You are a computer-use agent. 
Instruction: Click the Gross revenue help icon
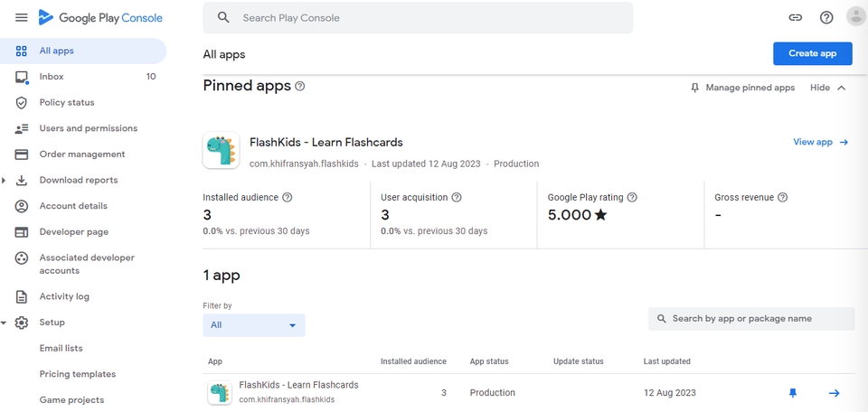click(x=782, y=198)
